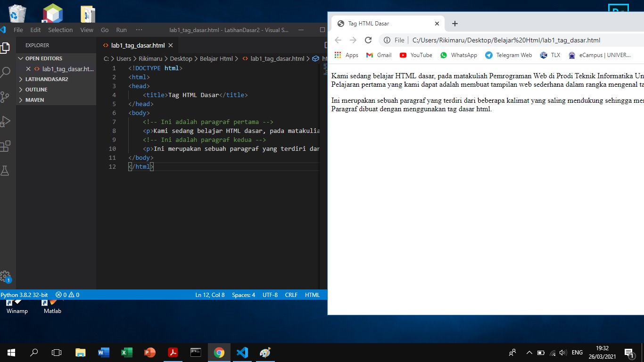The width and height of the screenshot is (644, 362).
Task: Change language mode by clicking HTML
Action: (x=312, y=295)
